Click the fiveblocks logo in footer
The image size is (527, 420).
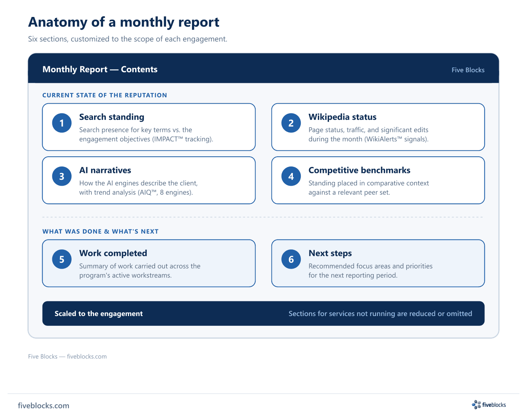tap(489, 405)
